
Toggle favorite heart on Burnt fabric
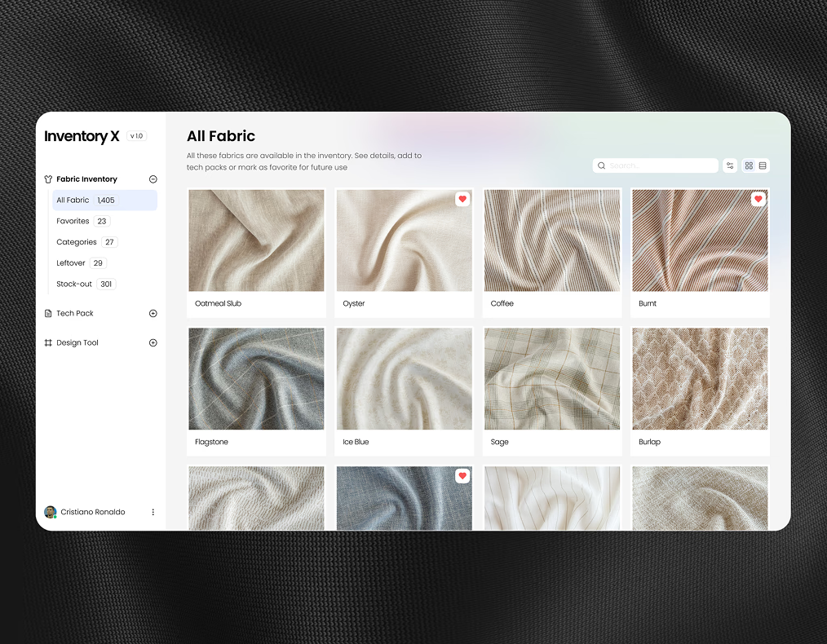tap(758, 199)
